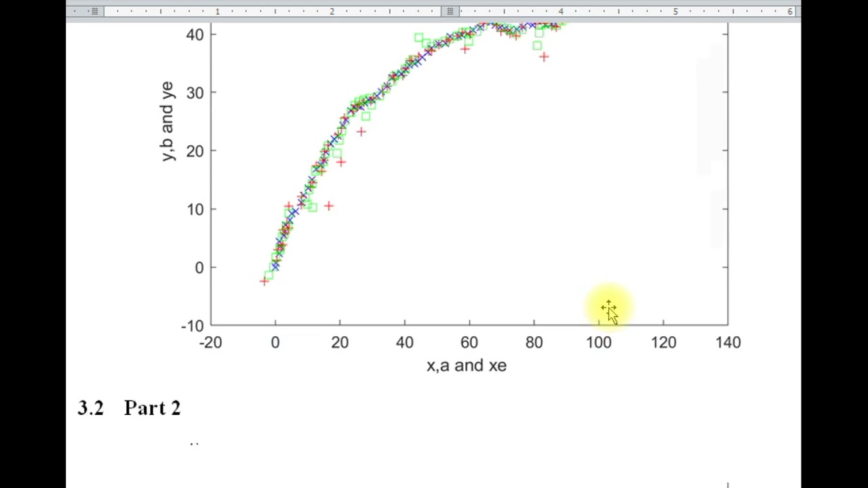
Task: Click the ruler at the 4 inch mark
Action: point(561,12)
